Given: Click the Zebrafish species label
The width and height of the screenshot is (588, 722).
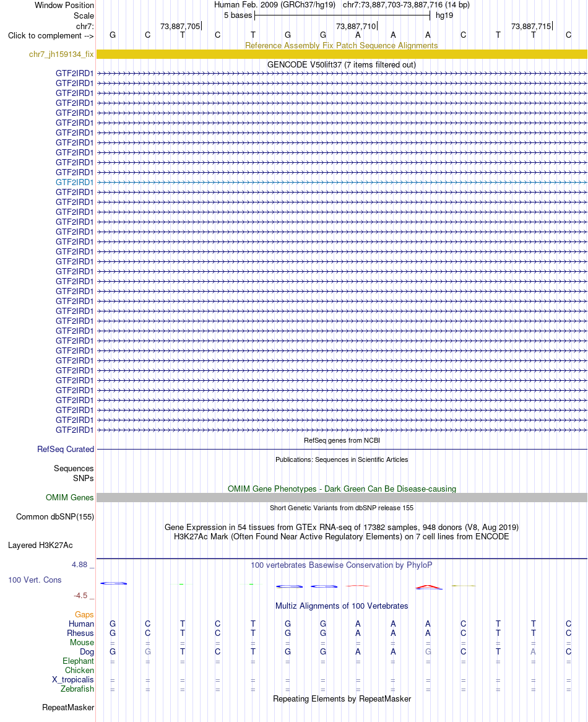Looking at the screenshot, I should 77,689.
